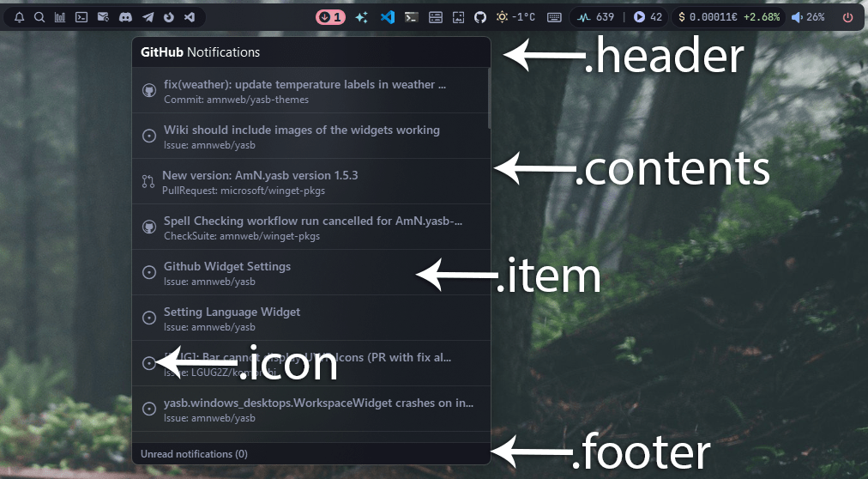Click the circular swirl icon next to Telegram
This screenshot has height=479, width=868.
169,17
